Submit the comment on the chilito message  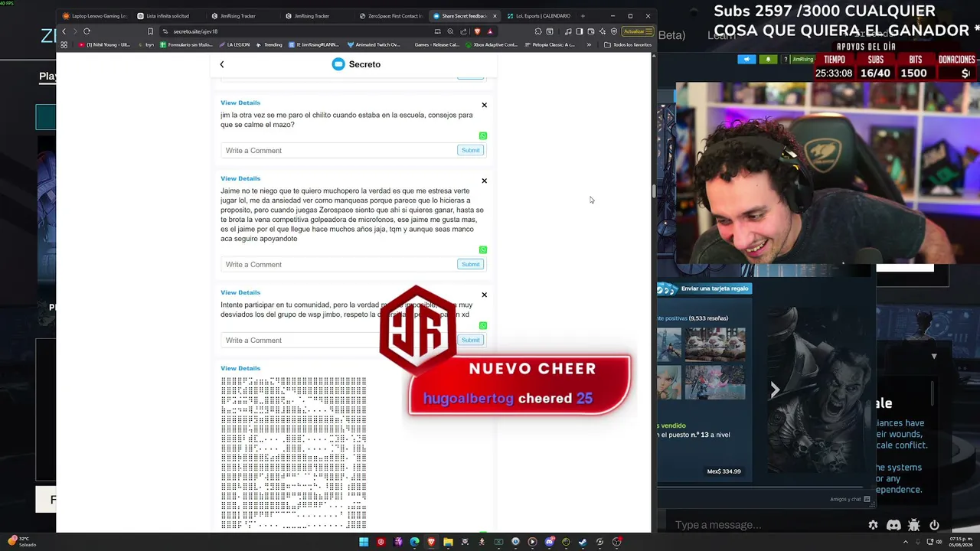470,150
